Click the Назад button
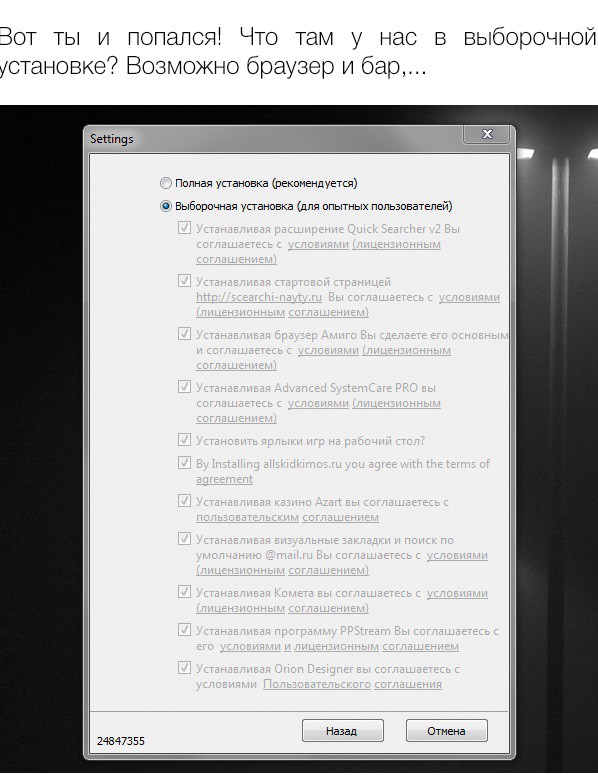The image size is (598, 775). tap(342, 731)
